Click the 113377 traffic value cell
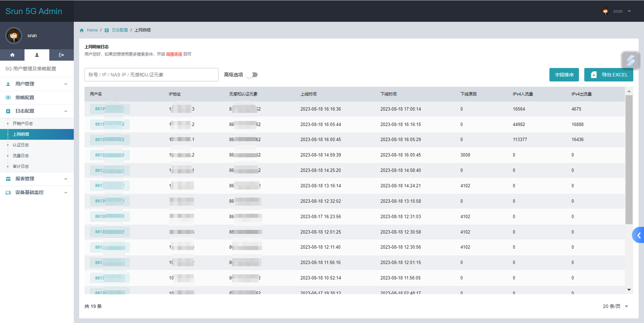The width and height of the screenshot is (644, 323). [x=520, y=139]
